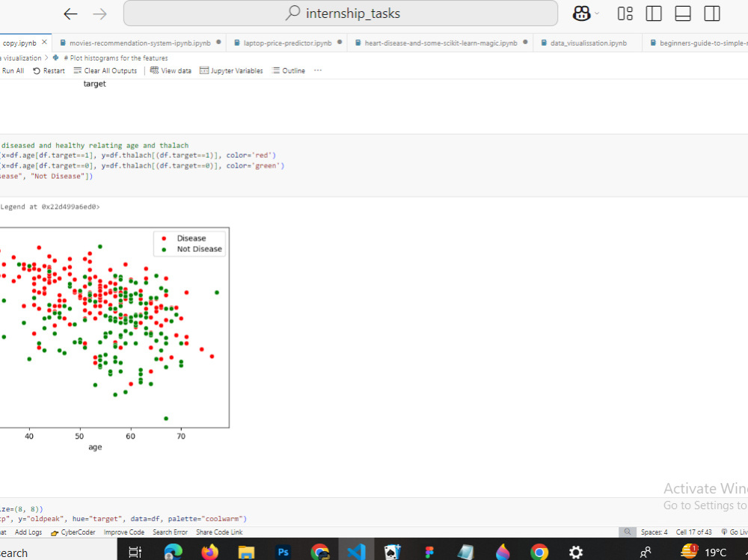Open the Solitaire cards taskbar icon
Screen dimensions: 748x560
(x=393, y=552)
